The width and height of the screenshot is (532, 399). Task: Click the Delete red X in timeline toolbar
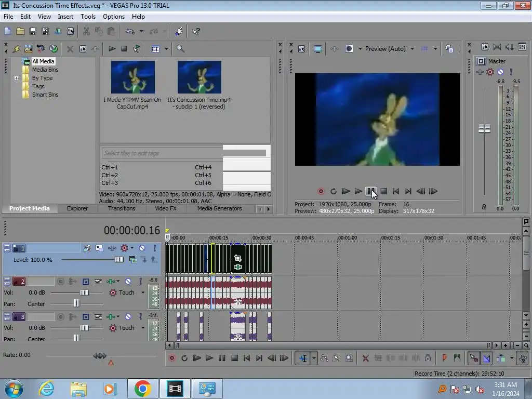365,358
